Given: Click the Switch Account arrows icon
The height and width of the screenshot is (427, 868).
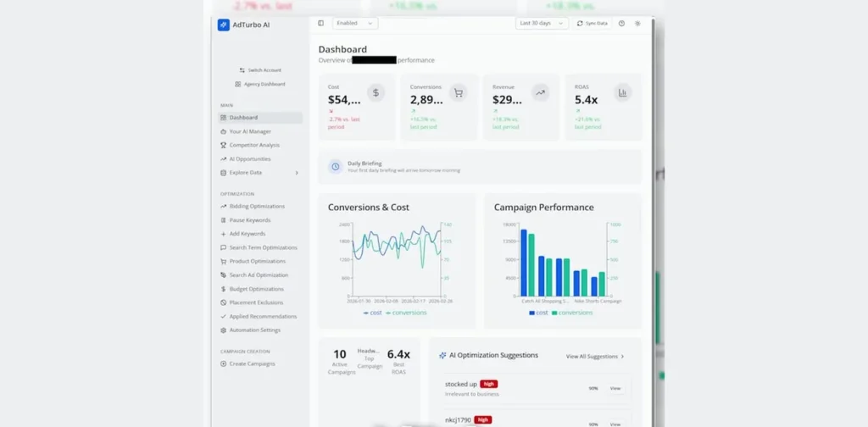Looking at the screenshot, I should pos(242,70).
